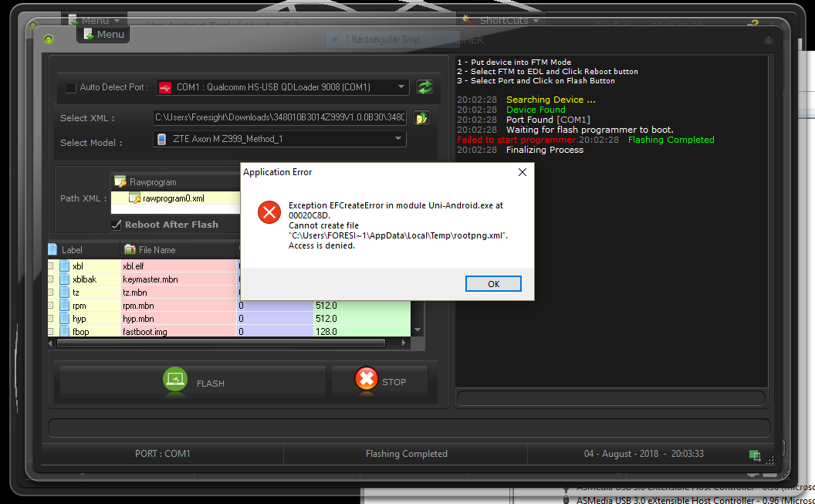Click the green indicator light at top-left

click(49, 39)
